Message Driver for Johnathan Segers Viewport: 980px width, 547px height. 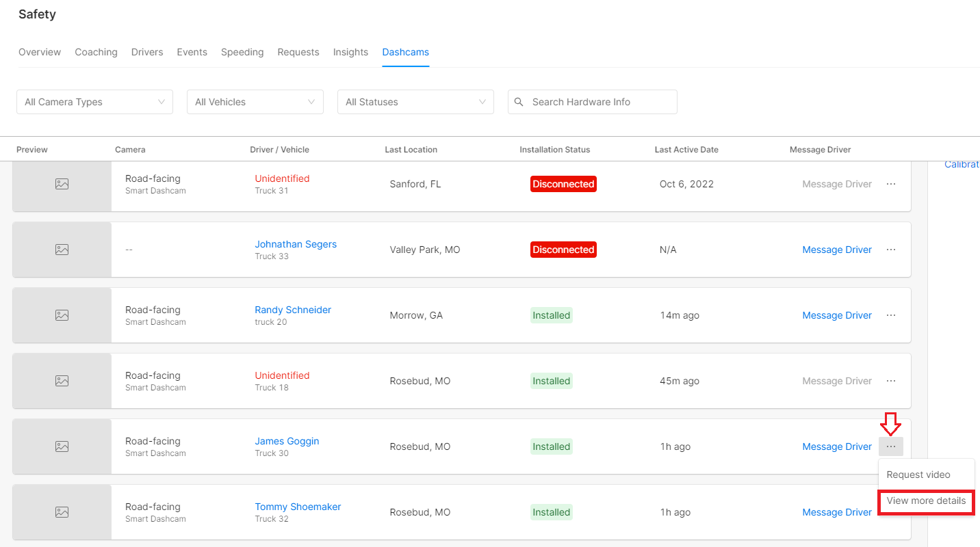pos(836,250)
